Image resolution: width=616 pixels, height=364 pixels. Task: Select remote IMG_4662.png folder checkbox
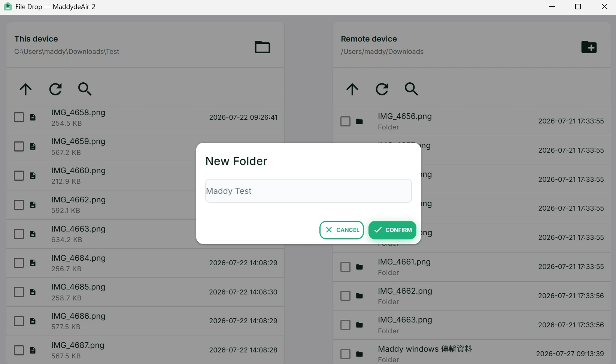(345, 296)
